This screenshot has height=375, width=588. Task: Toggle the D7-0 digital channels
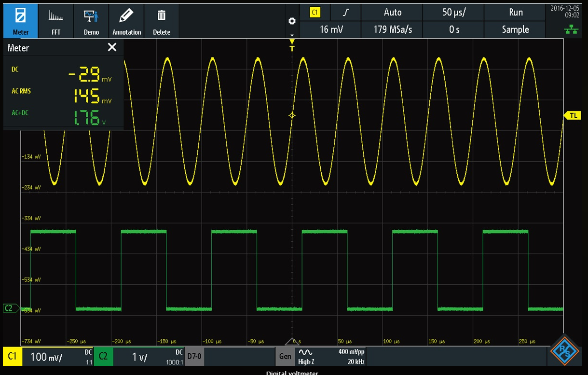[x=194, y=356]
